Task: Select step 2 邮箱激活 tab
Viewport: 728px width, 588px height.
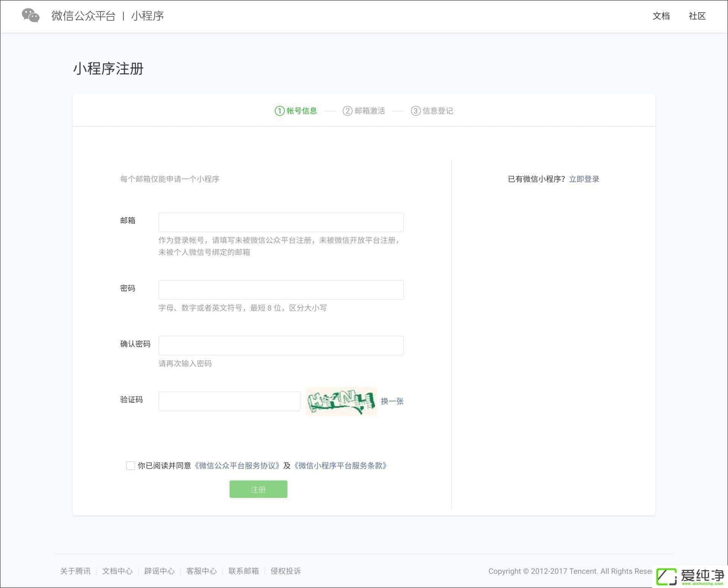Action: 364,111
